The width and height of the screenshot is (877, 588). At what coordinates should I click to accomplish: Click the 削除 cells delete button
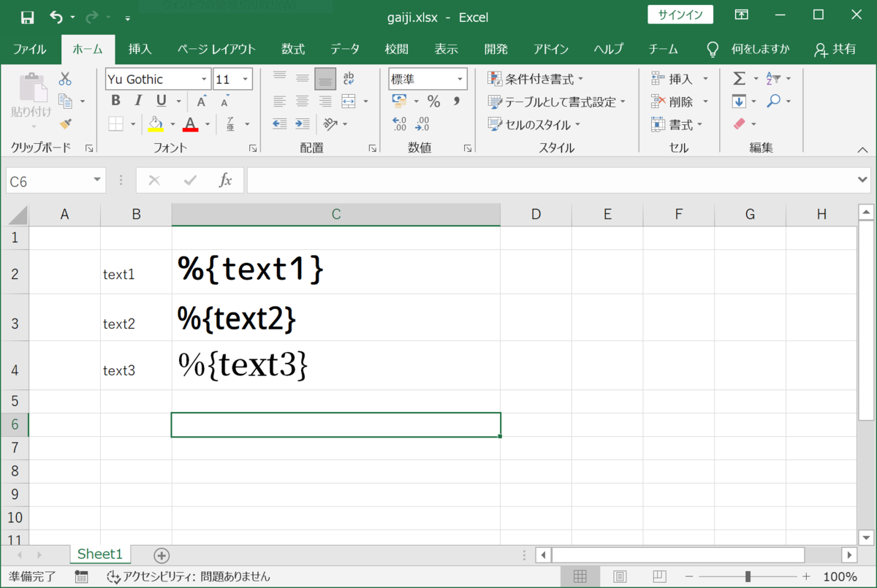coord(680,102)
